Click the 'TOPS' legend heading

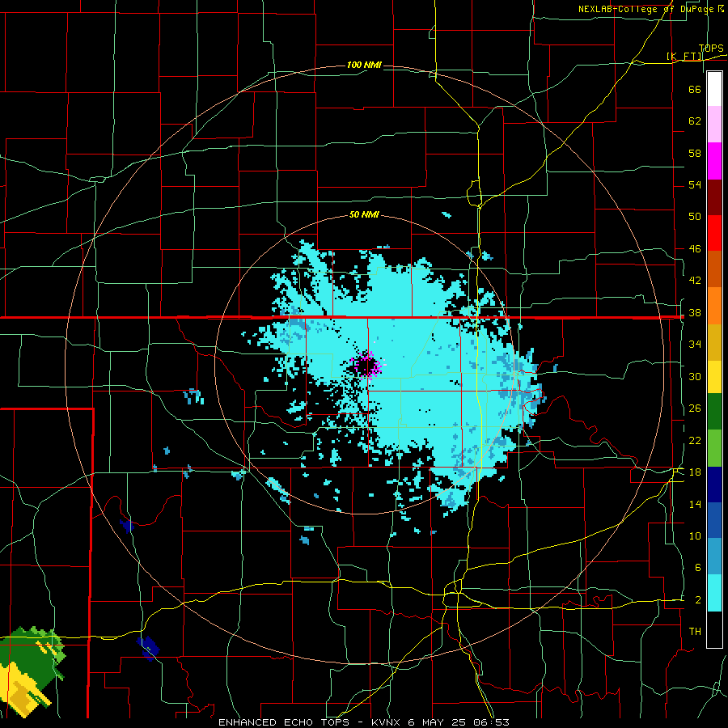point(711,49)
